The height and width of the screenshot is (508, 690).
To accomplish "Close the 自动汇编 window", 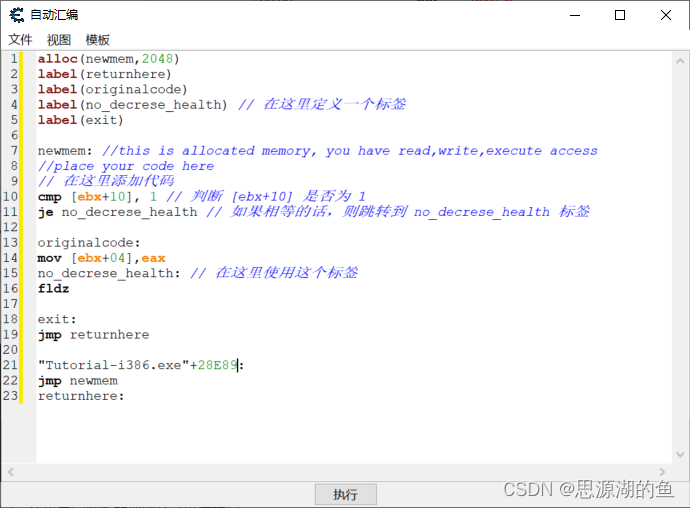I will (x=666, y=15).
